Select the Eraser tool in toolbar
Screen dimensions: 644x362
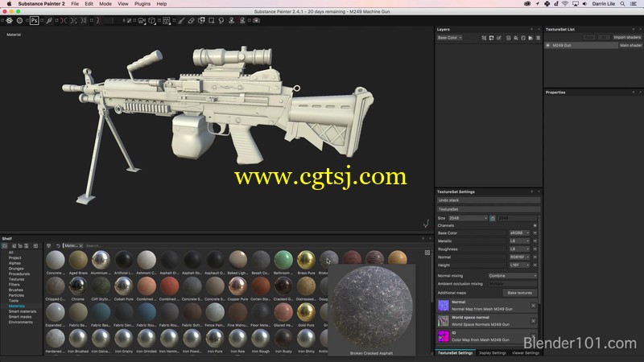tap(191, 21)
